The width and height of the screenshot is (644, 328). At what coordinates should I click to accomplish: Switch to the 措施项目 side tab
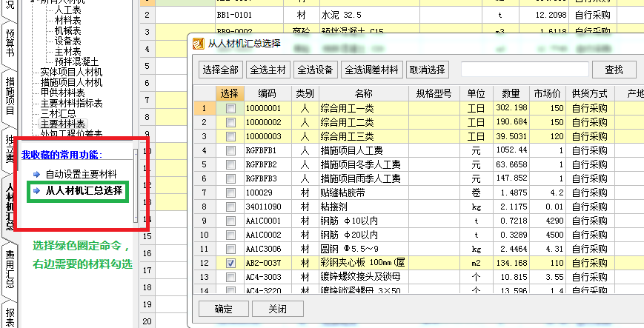[9, 96]
